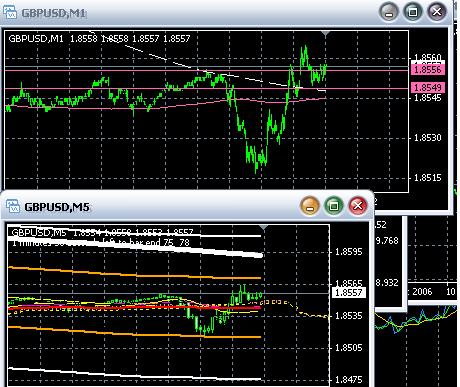
Task: Click the GBPUSD,M1 window chart icon
Action: (x=10, y=12)
